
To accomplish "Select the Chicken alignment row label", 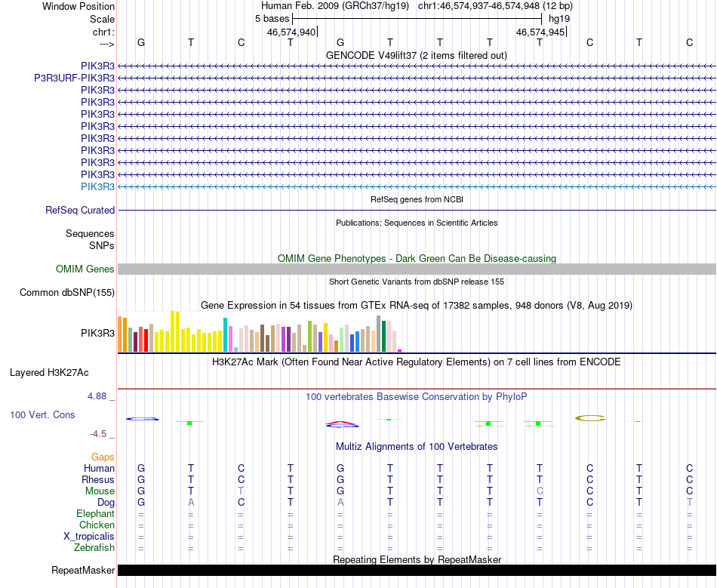I will point(97,525).
